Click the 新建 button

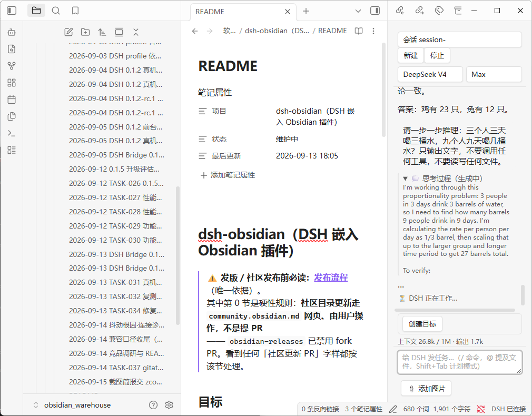(x=410, y=55)
